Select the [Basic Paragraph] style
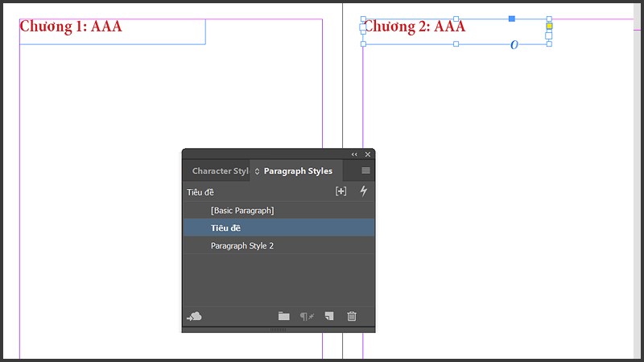 pyautogui.click(x=242, y=211)
